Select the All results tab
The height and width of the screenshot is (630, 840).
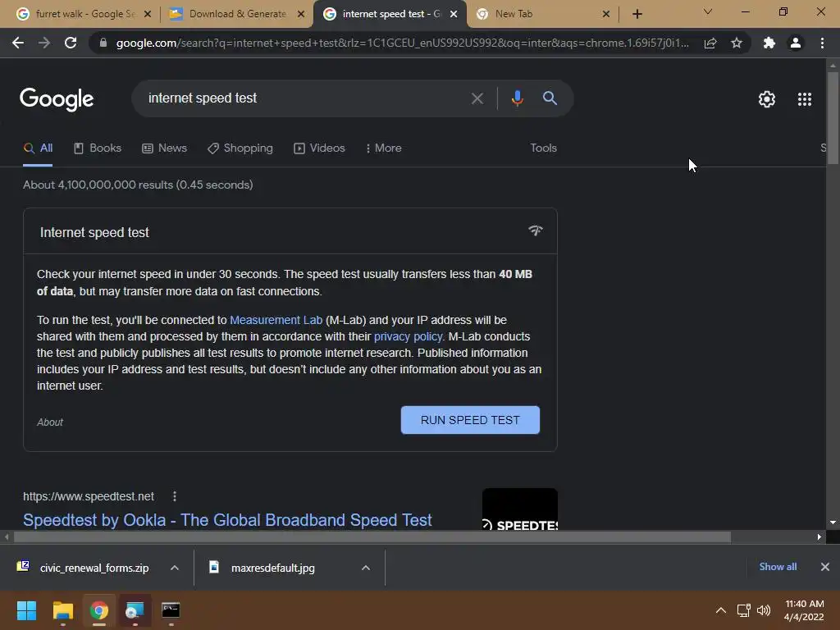click(x=38, y=148)
